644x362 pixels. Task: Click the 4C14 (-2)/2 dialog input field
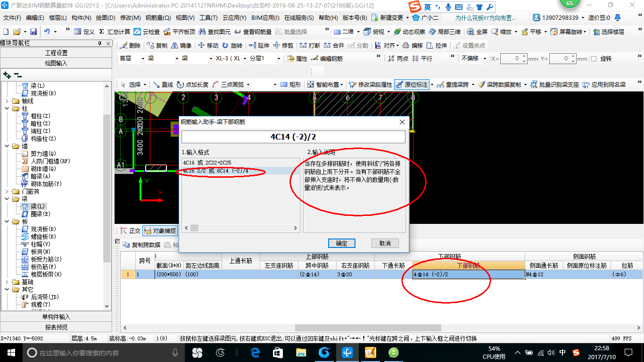point(293,137)
